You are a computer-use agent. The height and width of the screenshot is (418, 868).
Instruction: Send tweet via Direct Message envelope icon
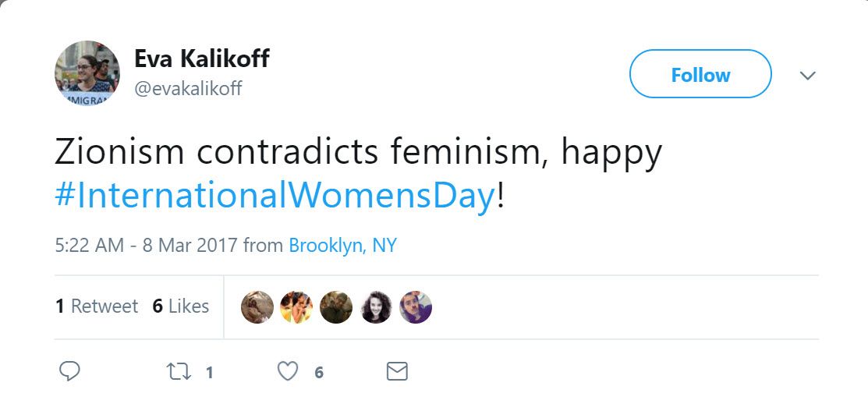(397, 372)
